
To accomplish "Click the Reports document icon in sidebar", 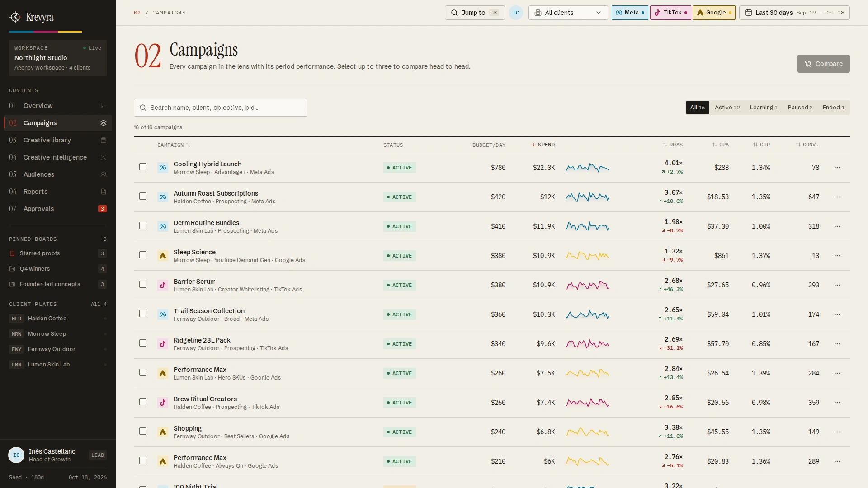I will pyautogui.click(x=103, y=192).
